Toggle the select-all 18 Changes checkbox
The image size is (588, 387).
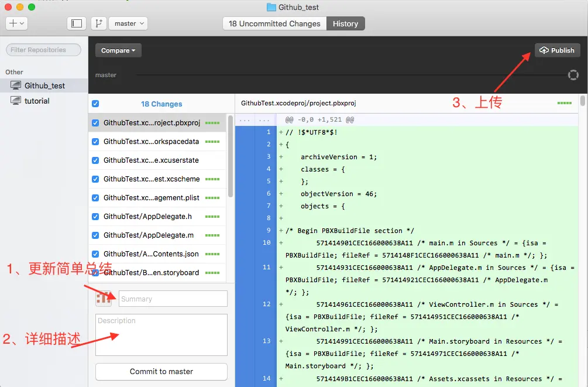pyautogui.click(x=95, y=104)
